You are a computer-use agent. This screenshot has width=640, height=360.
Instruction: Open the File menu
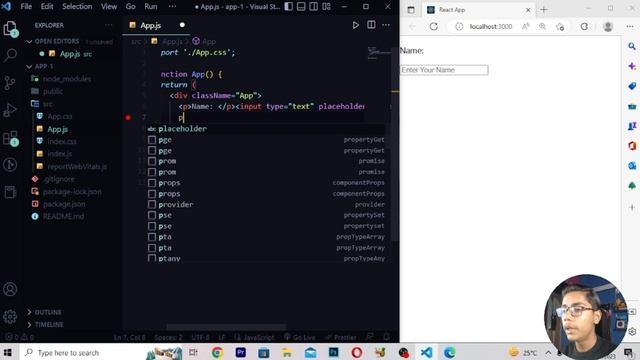pos(26,7)
